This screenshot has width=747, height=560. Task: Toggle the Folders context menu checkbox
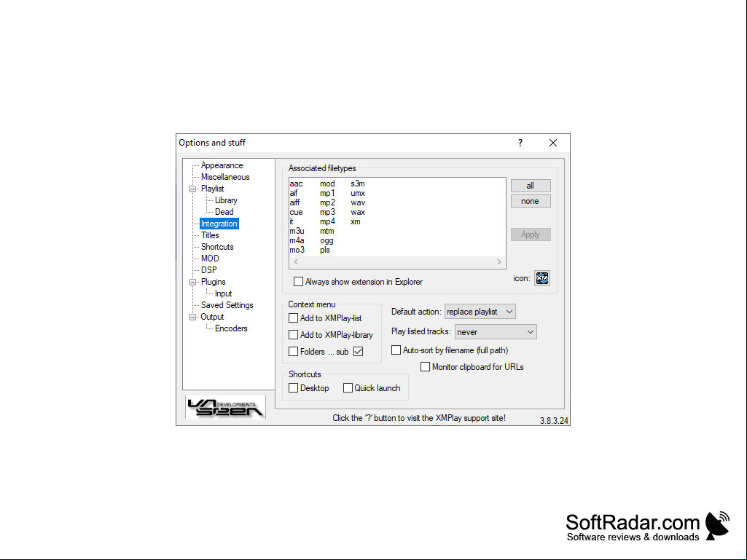click(294, 352)
